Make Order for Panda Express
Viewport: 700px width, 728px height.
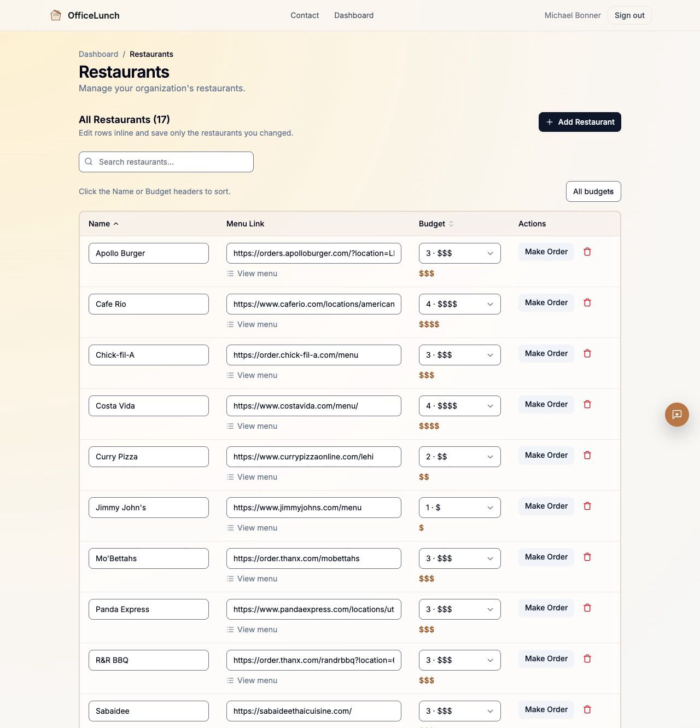(x=546, y=608)
